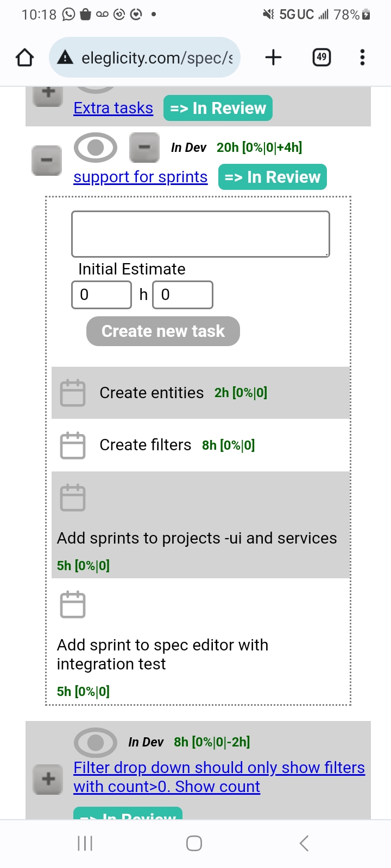Open browser three-dot menu

362,57
